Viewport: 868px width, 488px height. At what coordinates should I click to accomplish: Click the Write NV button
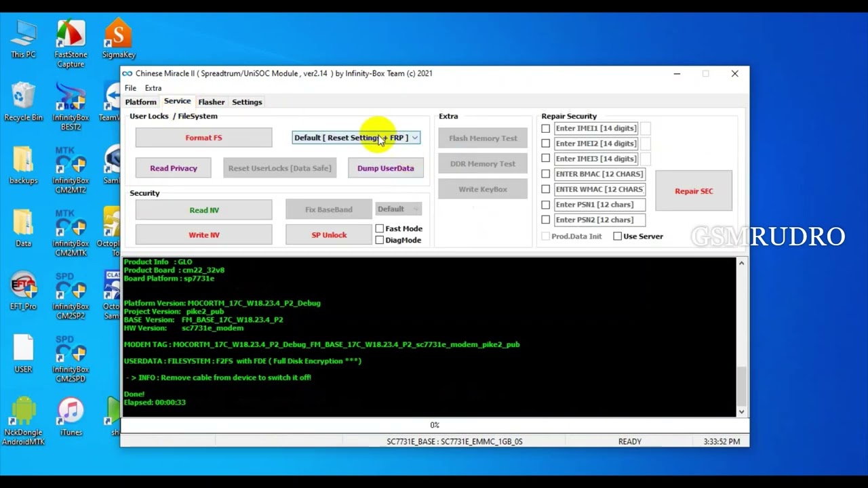[203, 235]
